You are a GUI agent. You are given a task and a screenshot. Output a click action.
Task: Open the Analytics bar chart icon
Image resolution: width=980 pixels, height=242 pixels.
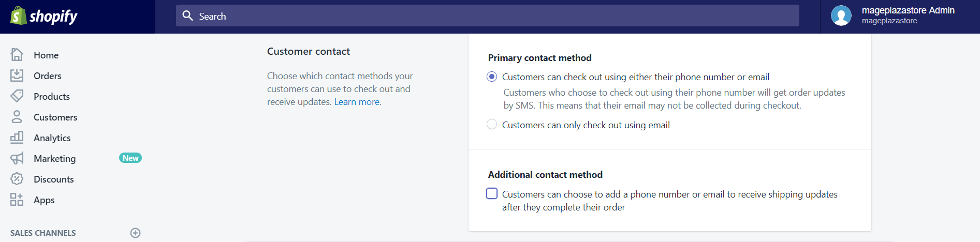(x=17, y=138)
